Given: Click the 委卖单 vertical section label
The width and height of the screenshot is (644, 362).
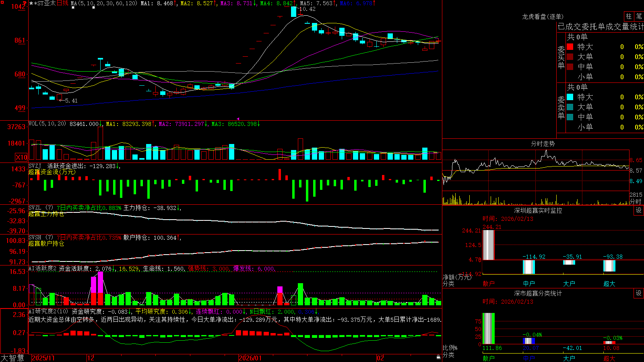Looking at the screenshot, I should (561, 107).
